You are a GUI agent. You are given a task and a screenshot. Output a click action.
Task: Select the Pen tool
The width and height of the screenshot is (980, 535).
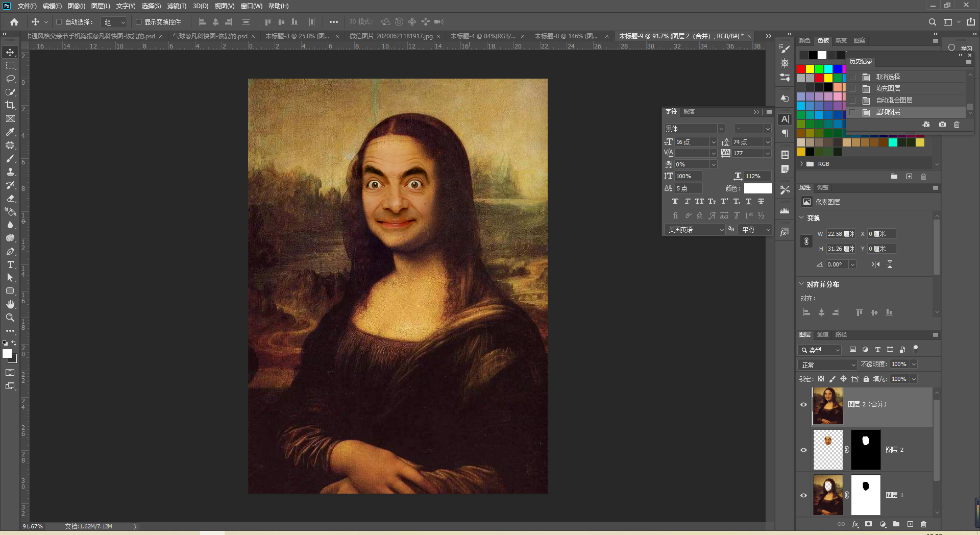point(10,251)
